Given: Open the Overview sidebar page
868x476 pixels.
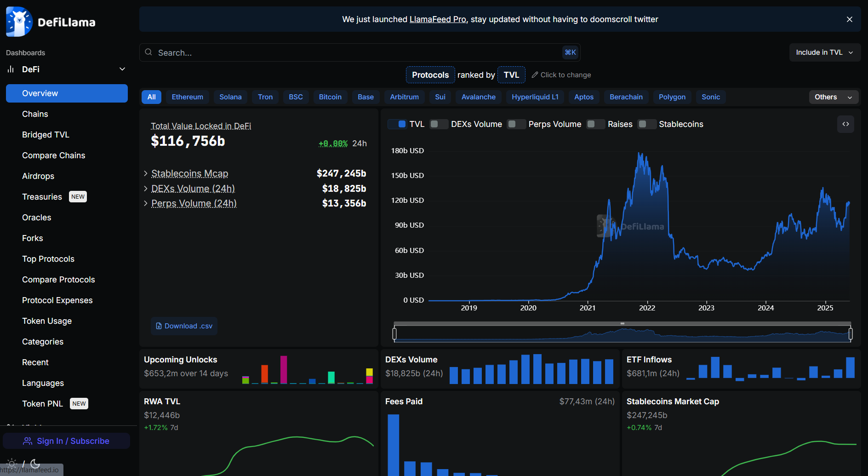Looking at the screenshot, I should [x=67, y=93].
